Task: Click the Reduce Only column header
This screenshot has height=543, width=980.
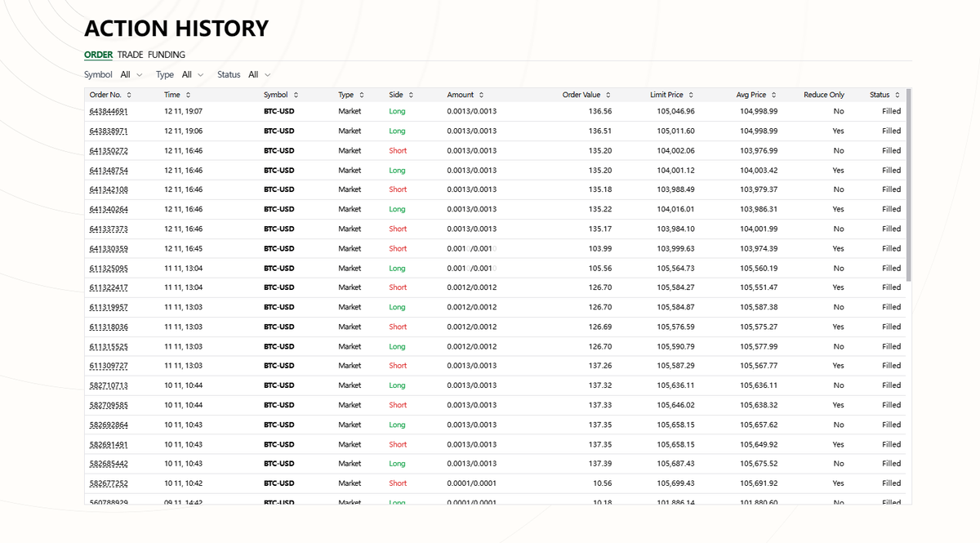Action: tap(824, 95)
